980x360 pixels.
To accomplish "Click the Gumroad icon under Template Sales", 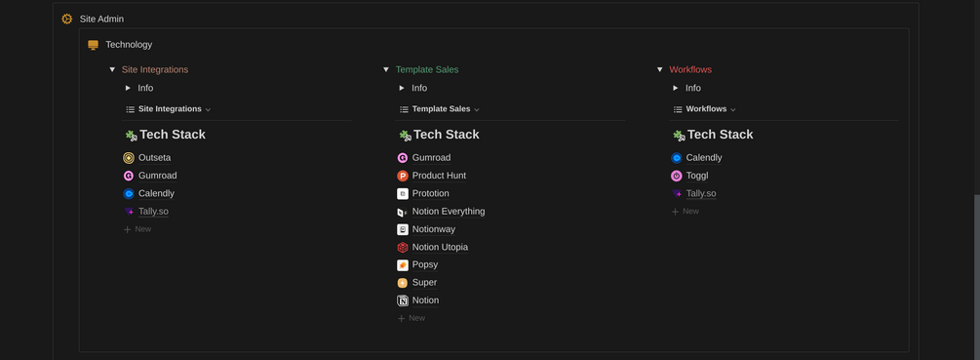I will click(x=403, y=158).
